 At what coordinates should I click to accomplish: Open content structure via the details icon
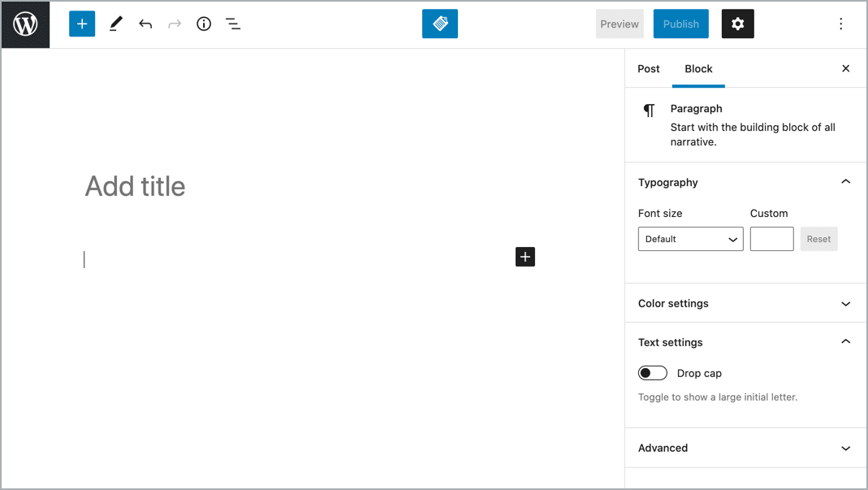point(204,24)
